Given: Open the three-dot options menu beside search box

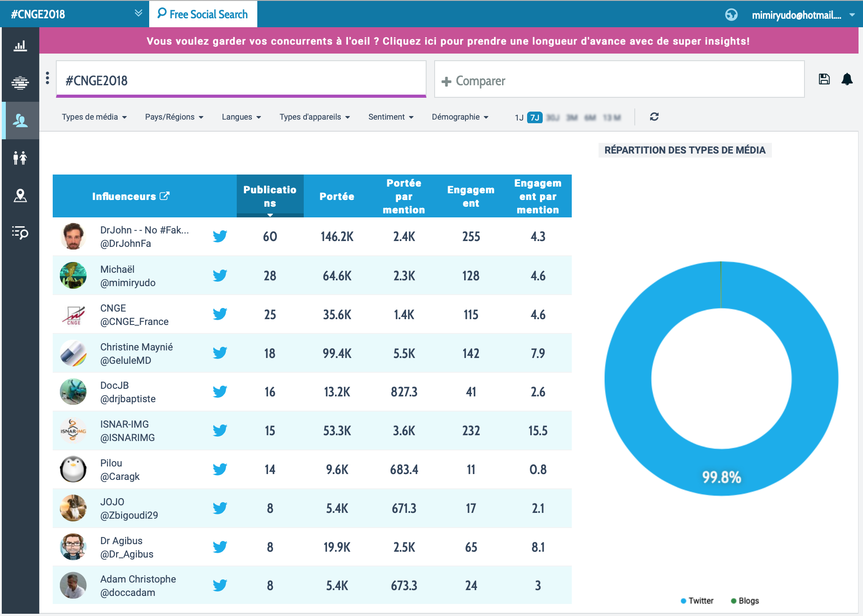Looking at the screenshot, I should click(47, 78).
